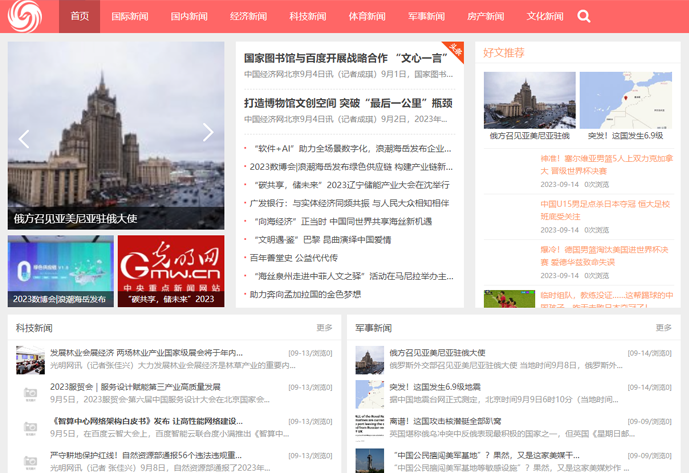Expand 科技新闻 section via 更多
689x473 pixels.
324,328
